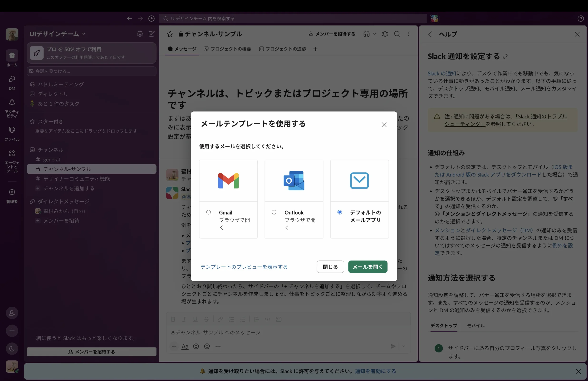Click the プロ を 50% オフで利用 banner
Viewport: 588px width, 381px height.
click(x=91, y=53)
